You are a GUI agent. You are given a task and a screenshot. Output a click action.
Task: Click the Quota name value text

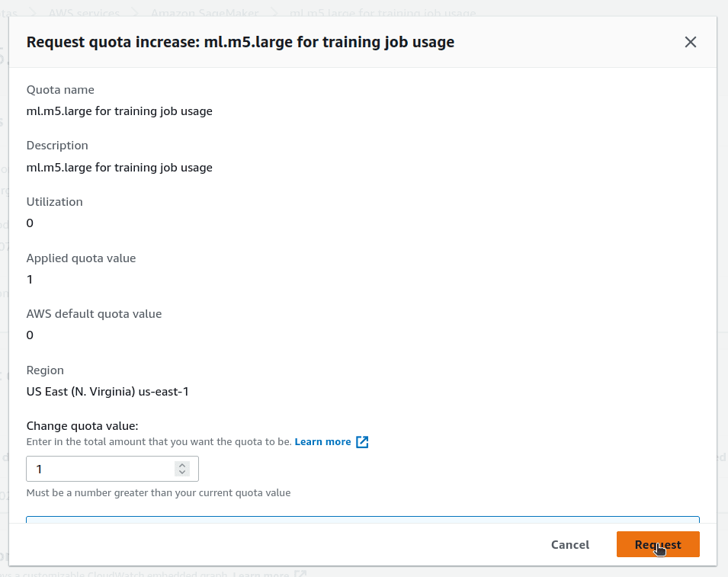tap(119, 111)
